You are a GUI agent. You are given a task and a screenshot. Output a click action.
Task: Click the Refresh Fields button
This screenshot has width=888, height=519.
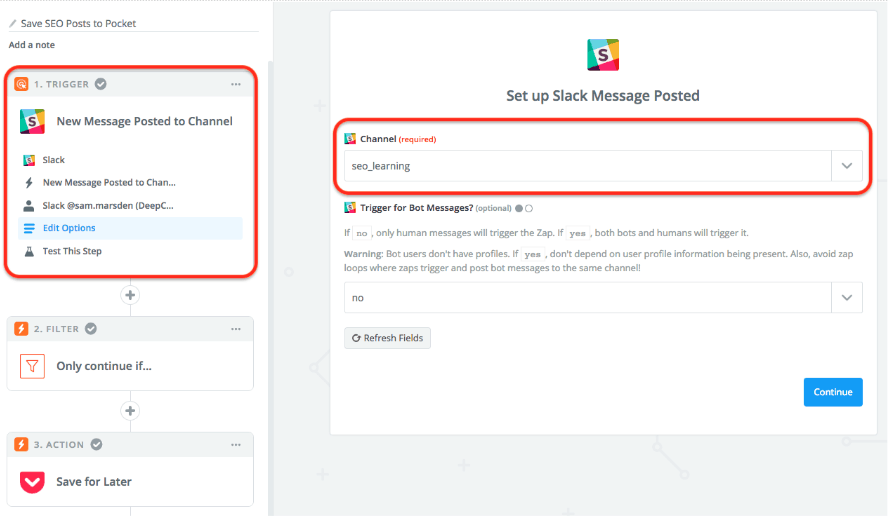click(387, 338)
